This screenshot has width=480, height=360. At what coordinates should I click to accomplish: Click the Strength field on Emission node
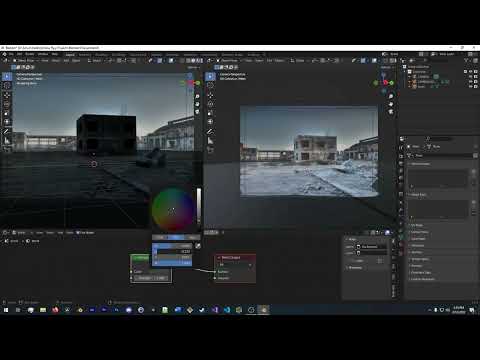coord(151,278)
